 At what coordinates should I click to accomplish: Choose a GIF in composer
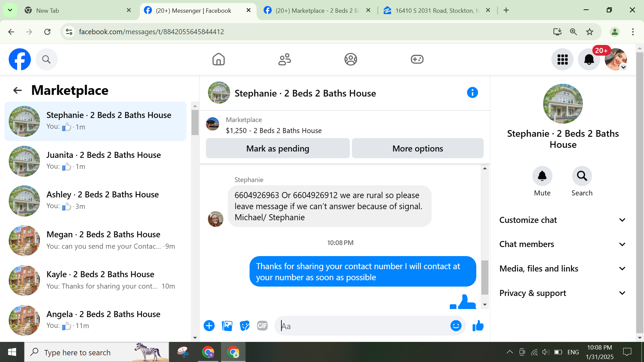point(262,326)
